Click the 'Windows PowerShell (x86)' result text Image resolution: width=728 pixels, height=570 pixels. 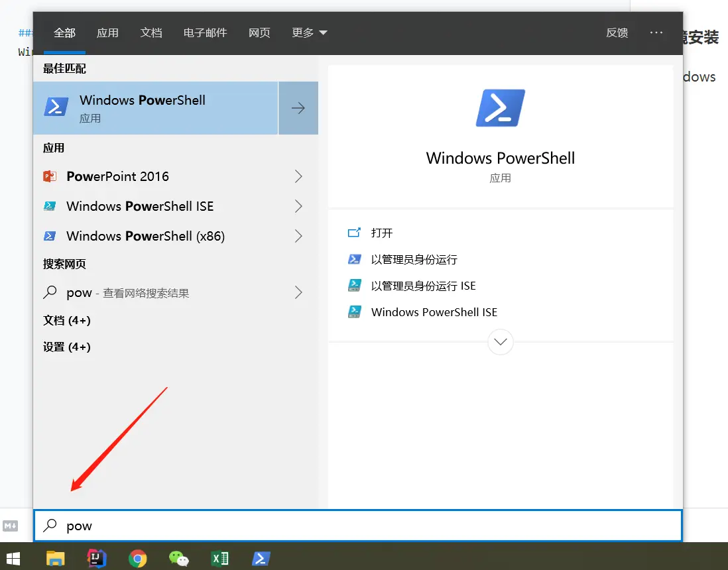pos(146,236)
